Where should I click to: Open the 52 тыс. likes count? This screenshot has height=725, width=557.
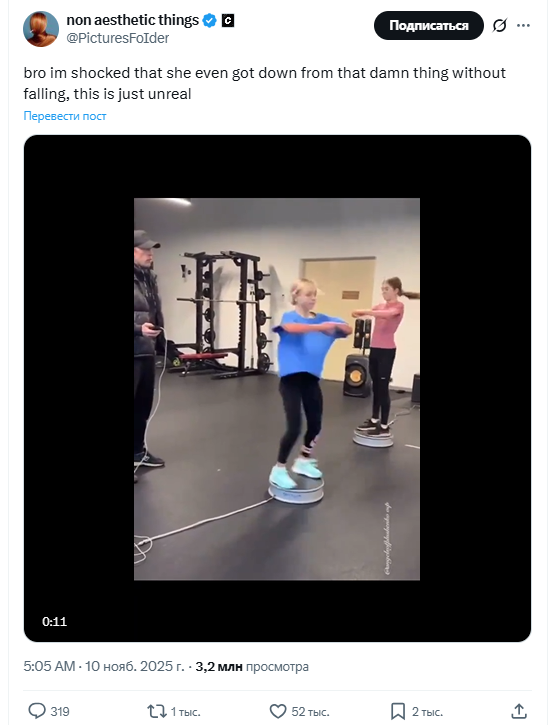coord(310,711)
